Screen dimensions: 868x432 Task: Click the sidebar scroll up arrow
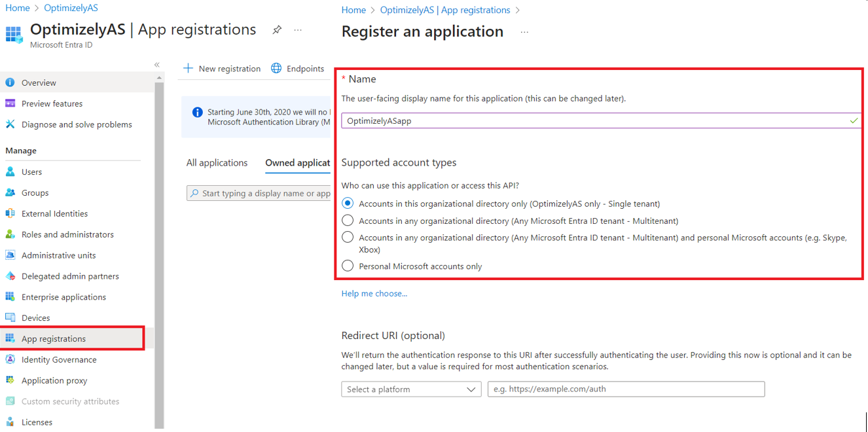click(159, 77)
